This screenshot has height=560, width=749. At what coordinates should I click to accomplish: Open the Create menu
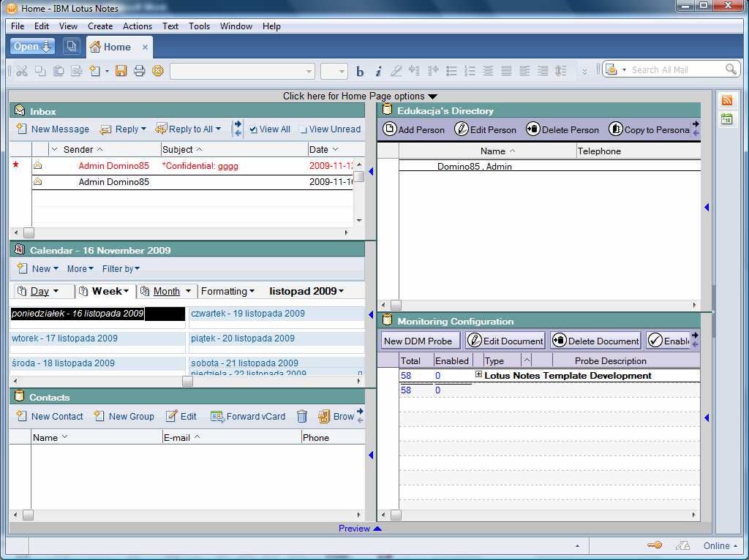(100, 26)
